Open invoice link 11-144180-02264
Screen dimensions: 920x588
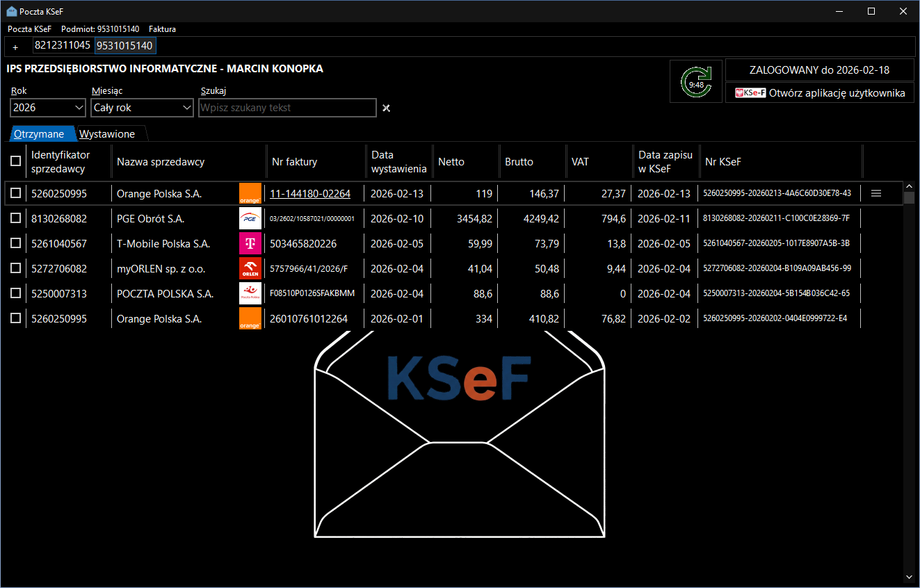[x=310, y=194]
